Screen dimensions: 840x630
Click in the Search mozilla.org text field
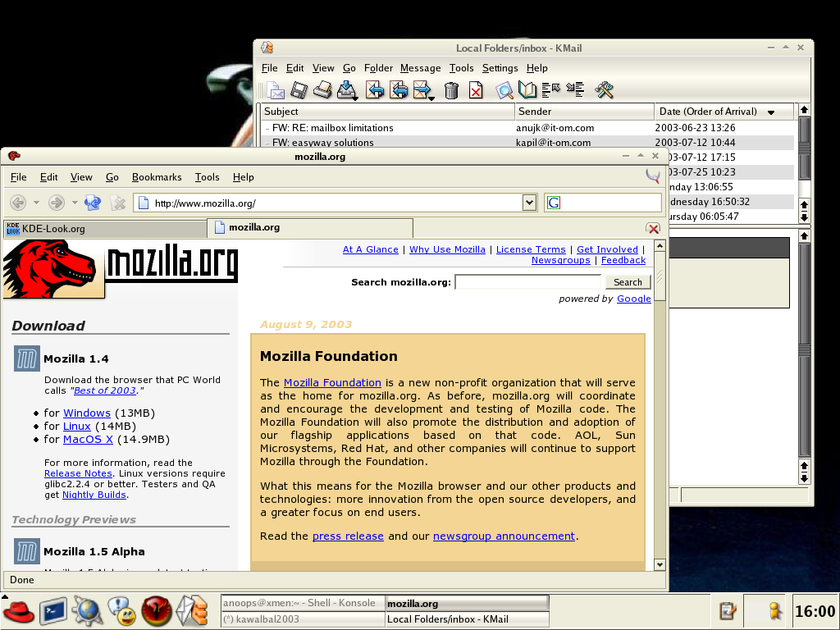528,282
